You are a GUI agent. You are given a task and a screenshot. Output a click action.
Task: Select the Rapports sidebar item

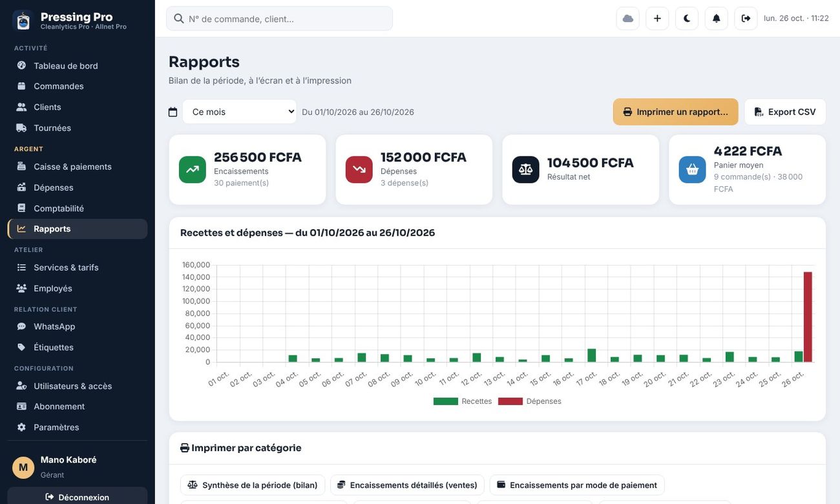pyautogui.click(x=78, y=229)
